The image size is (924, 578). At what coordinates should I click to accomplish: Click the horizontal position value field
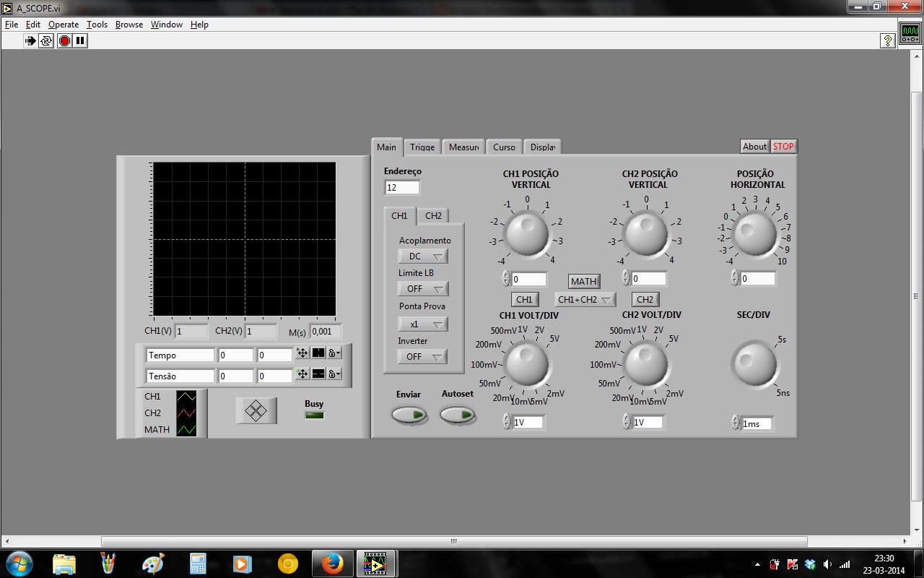(x=757, y=278)
